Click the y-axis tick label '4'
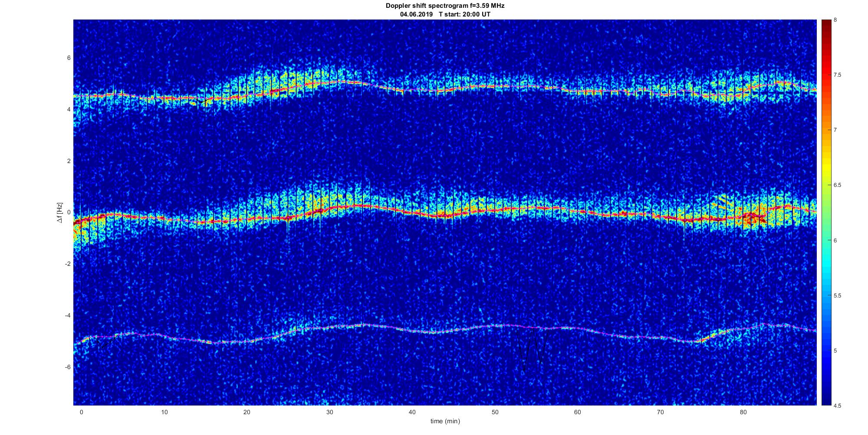Image resolution: width=868 pixels, height=435 pixels. tap(69, 110)
